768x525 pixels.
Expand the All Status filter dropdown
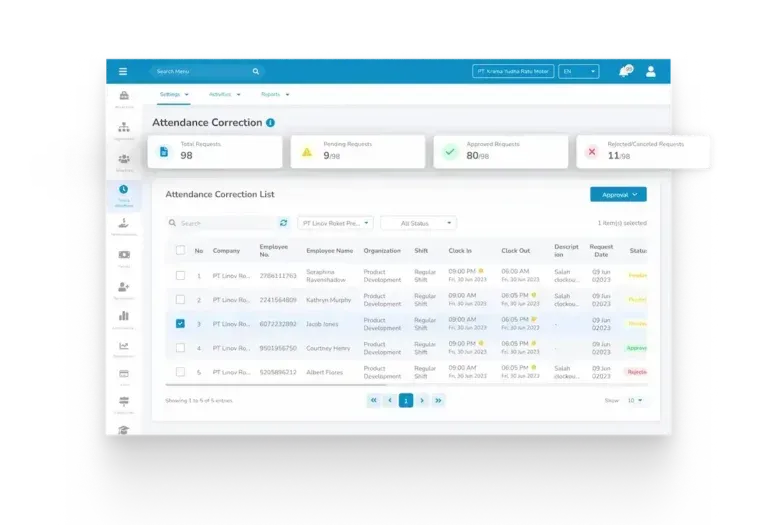pos(419,223)
